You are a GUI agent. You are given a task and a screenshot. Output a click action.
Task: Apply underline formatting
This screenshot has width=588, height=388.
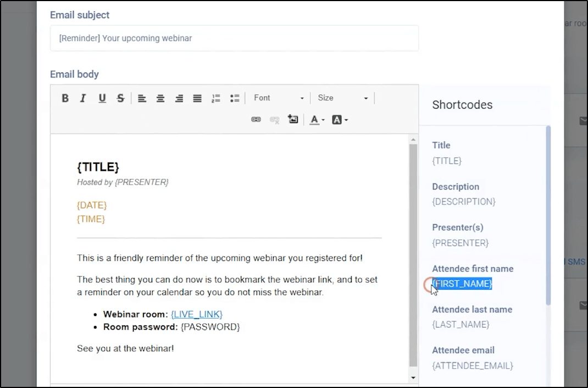102,98
